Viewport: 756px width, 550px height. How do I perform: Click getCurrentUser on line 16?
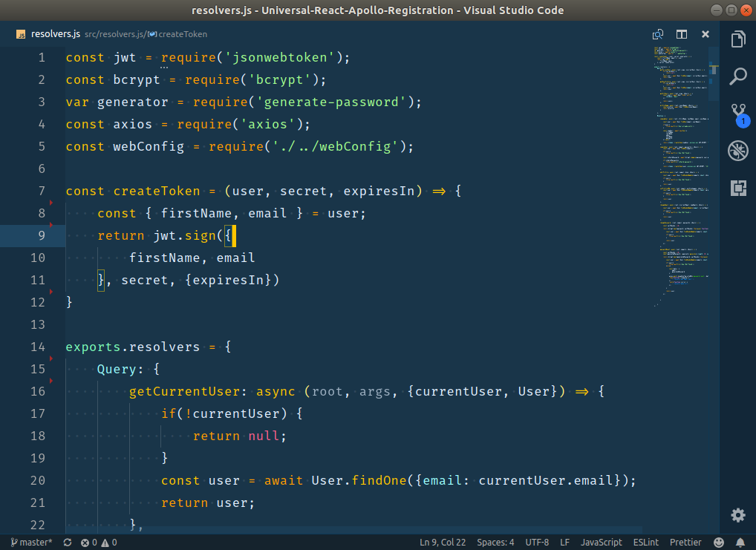185,391
